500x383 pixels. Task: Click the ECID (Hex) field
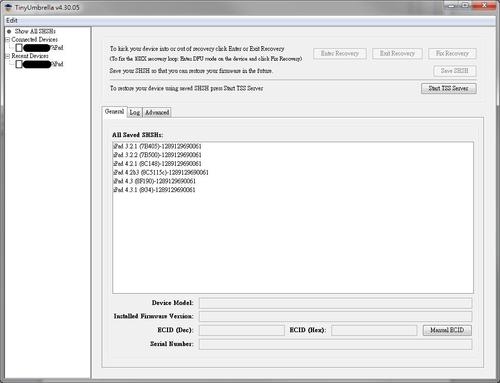[374, 330]
